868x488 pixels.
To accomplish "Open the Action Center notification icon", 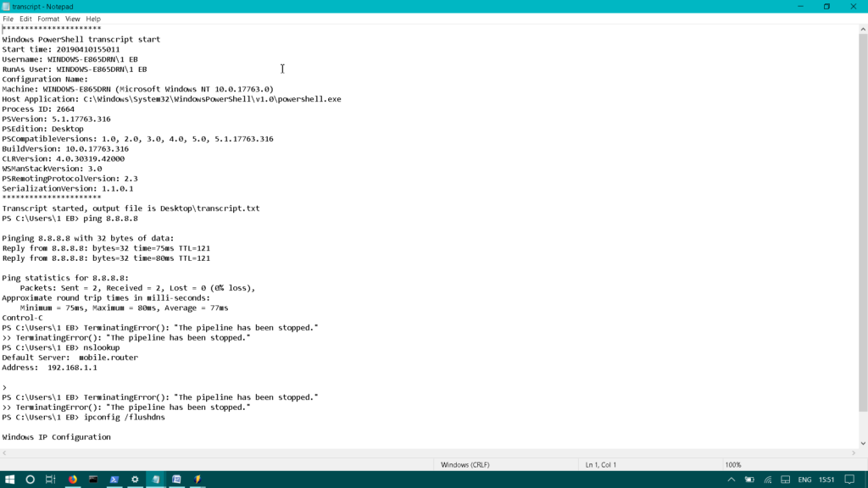I will pyautogui.click(x=849, y=480).
